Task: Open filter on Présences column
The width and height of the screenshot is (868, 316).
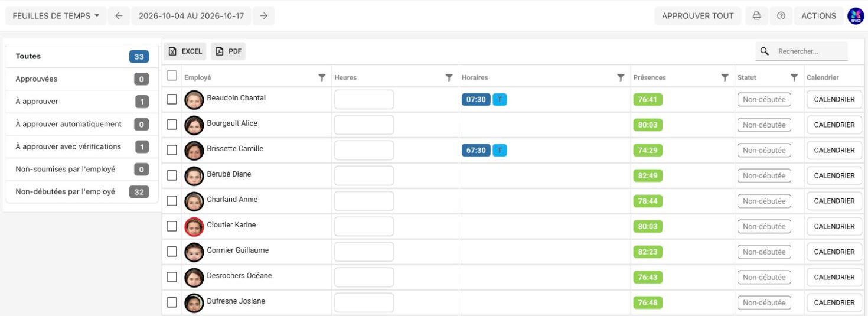Action: pyautogui.click(x=725, y=77)
